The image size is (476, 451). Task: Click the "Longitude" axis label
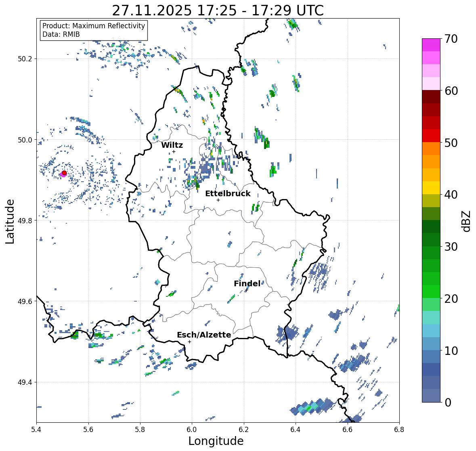216,441
